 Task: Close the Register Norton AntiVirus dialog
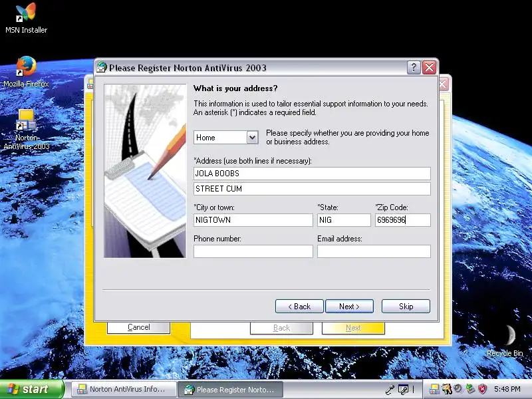pyautogui.click(x=429, y=68)
